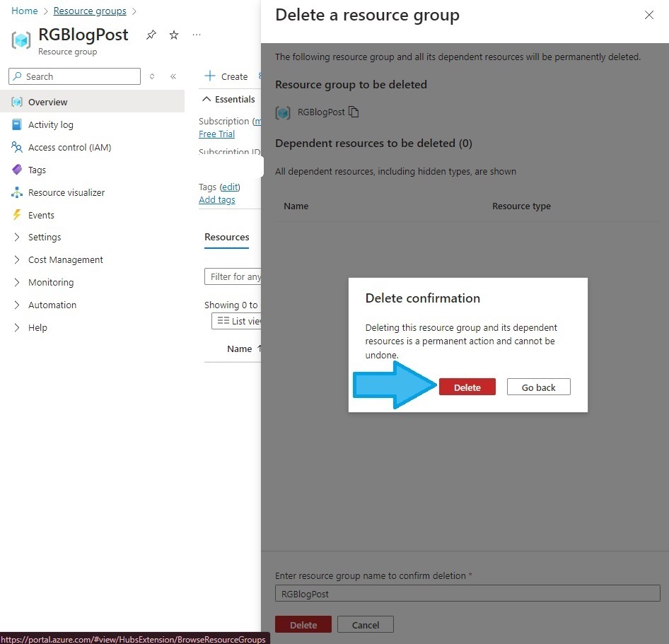Screen dimensions: 669x644
Task: Click the Add tags link
Action: pos(216,199)
